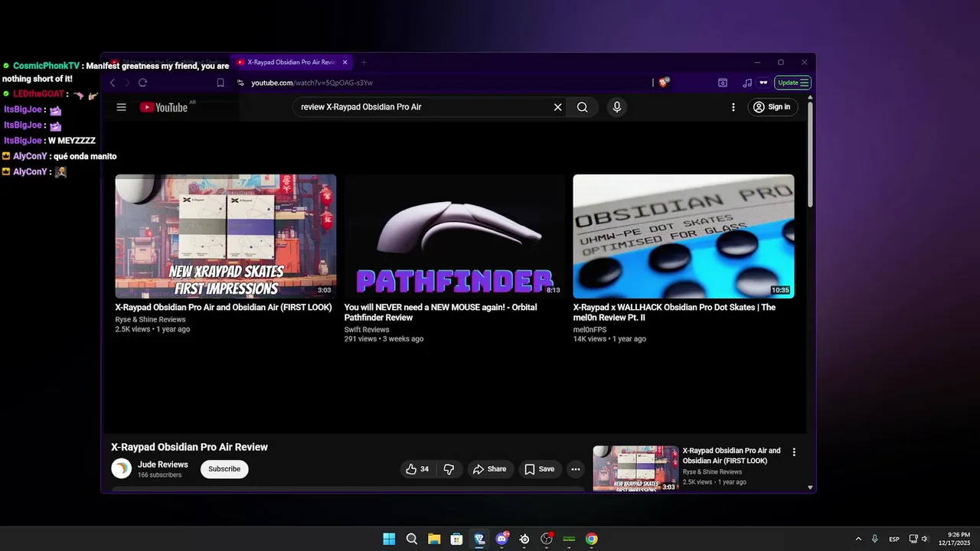Open sidebar recommended video thumbnail
980x551 pixels.
(x=635, y=468)
